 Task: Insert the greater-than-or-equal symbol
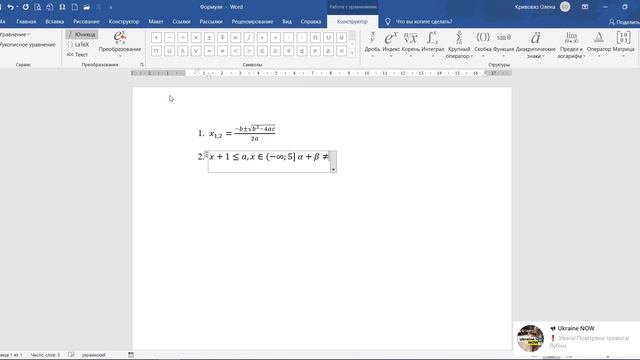pyautogui.click(x=275, y=51)
